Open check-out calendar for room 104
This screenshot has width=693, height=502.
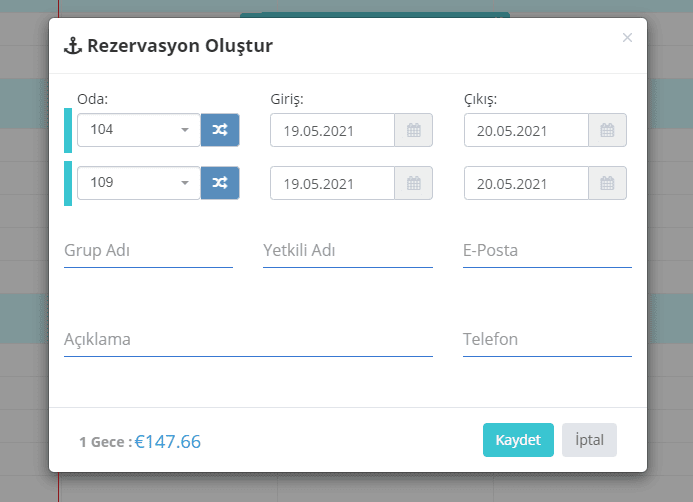[x=607, y=130]
